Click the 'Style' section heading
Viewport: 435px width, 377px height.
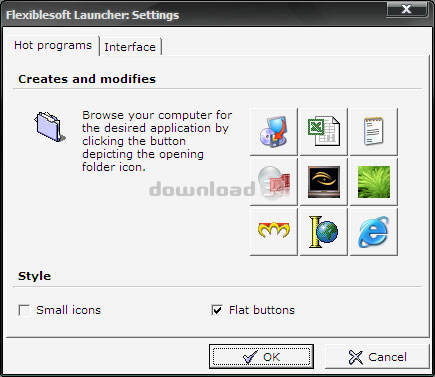pos(34,276)
